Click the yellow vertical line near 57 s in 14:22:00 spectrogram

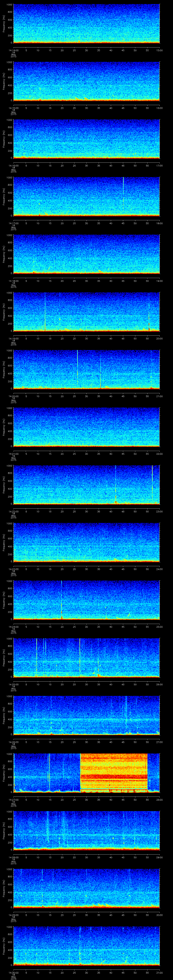pos(152,482)
